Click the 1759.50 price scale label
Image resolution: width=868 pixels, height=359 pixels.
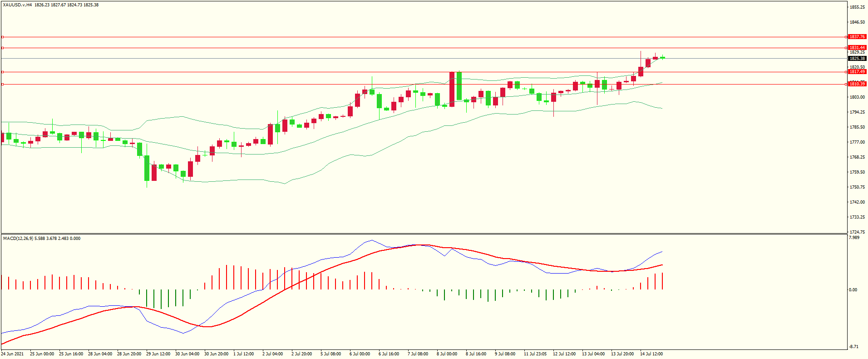(857, 172)
